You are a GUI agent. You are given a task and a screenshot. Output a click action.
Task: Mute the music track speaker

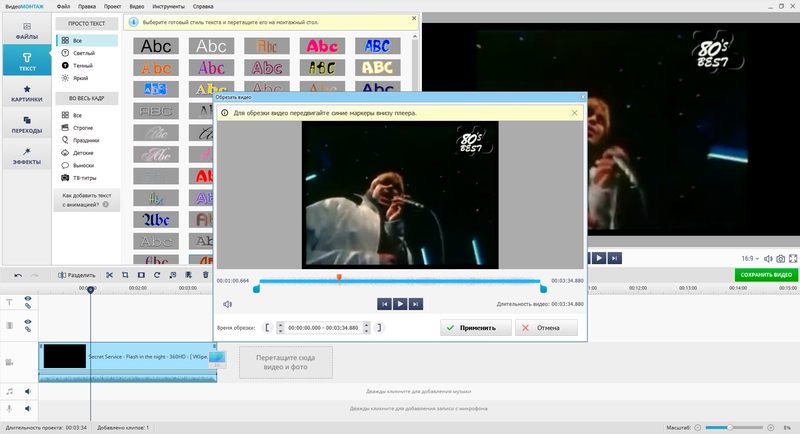click(x=28, y=391)
